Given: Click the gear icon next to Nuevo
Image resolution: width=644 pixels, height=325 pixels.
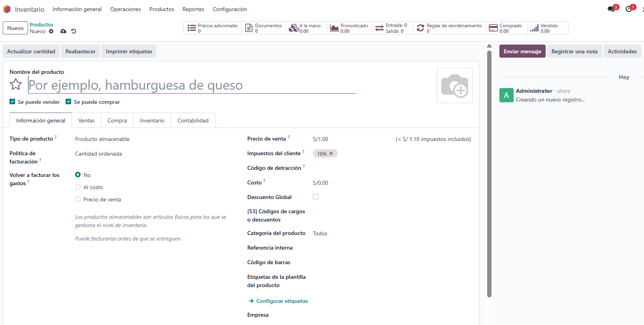Looking at the screenshot, I should [51, 31].
